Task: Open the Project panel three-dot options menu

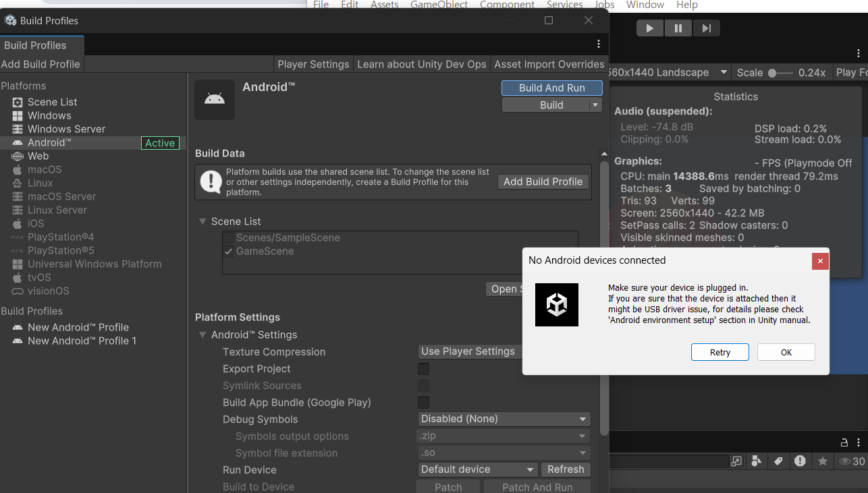Action: point(859,442)
